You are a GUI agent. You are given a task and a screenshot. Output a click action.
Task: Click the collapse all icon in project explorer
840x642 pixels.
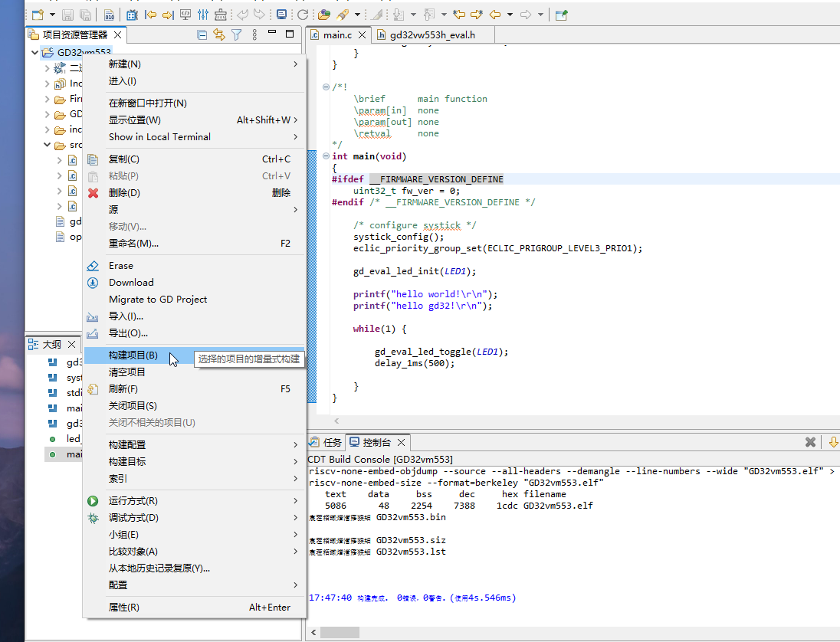(x=202, y=34)
